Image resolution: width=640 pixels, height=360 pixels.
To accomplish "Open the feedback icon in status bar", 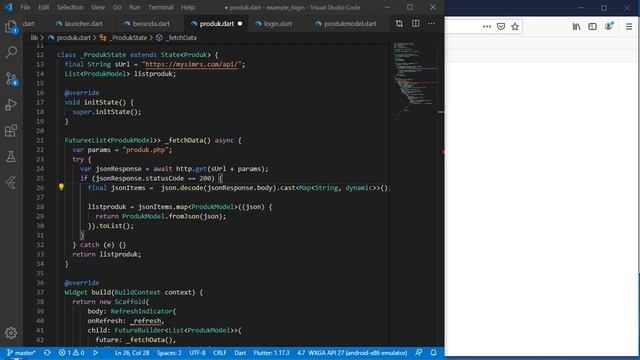I will [419, 353].
